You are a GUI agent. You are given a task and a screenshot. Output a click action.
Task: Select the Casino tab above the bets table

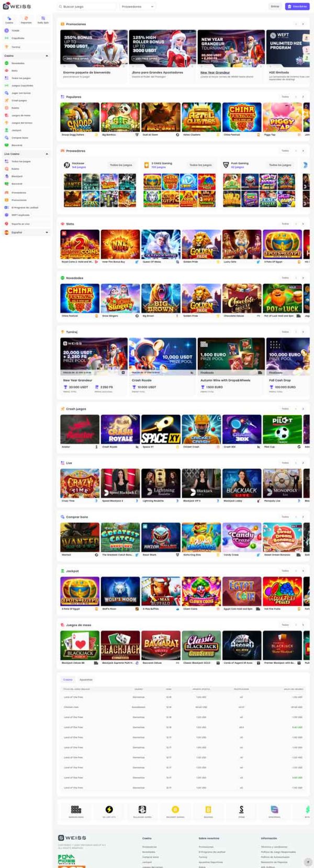(68, 680)
